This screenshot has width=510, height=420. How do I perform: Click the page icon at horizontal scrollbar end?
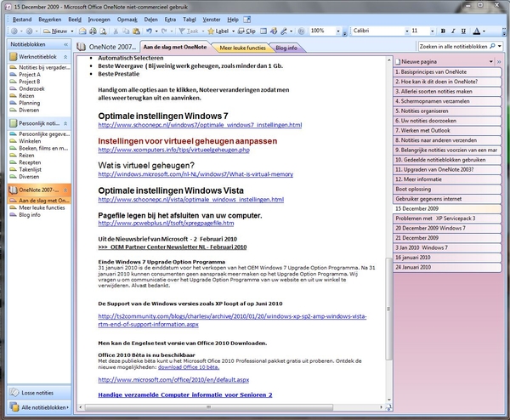coord(388,407)
